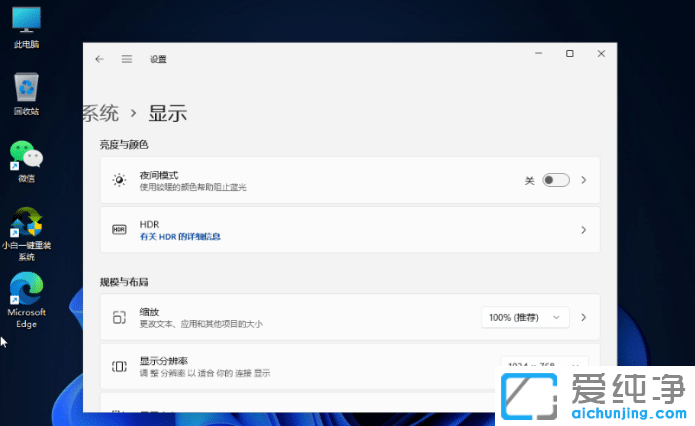Maximize the Settings window
Screen dimensions: 695x426
(x=569, y=54)
